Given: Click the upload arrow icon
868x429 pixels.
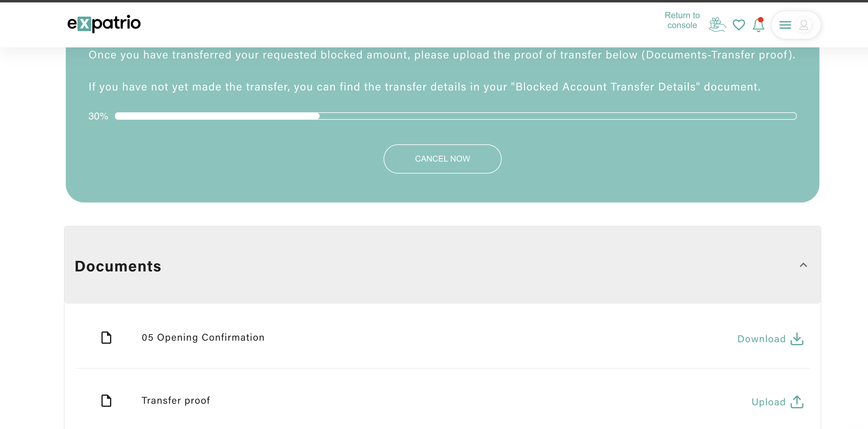Looking at the screenshot, I should (797, 402).
